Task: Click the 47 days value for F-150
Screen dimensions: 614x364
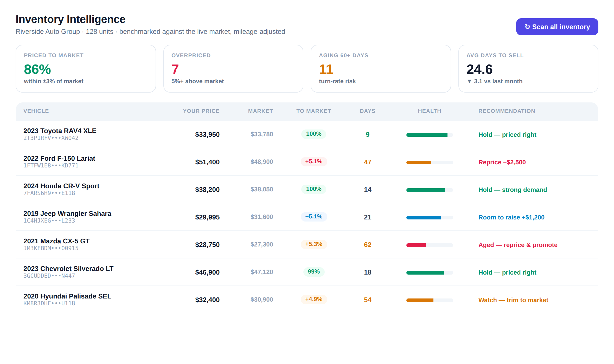Action: [367, 162]
